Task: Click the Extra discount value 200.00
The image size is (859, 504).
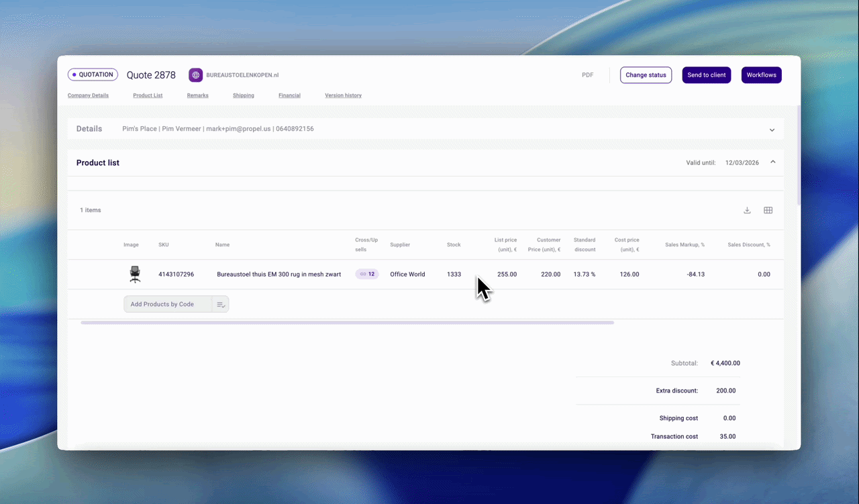Action: (x=725, y=391)
